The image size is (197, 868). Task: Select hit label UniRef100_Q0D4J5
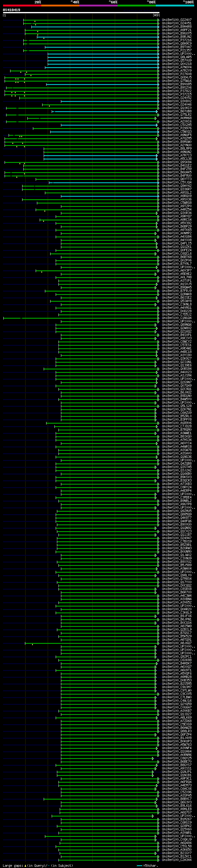point(176,78)
